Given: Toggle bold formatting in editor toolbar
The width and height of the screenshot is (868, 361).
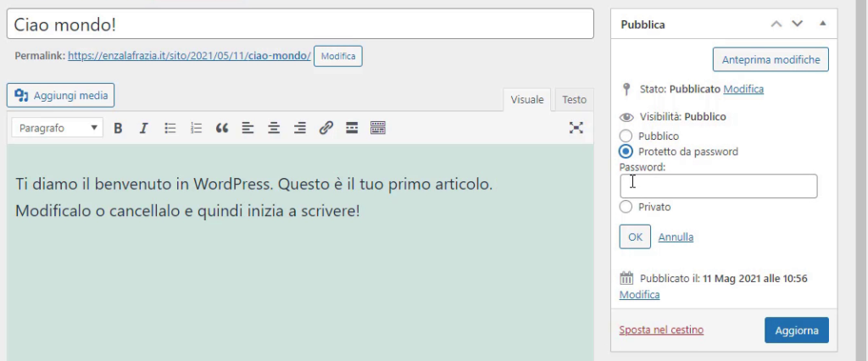Looking at the screenshot, I should (119, 128).
